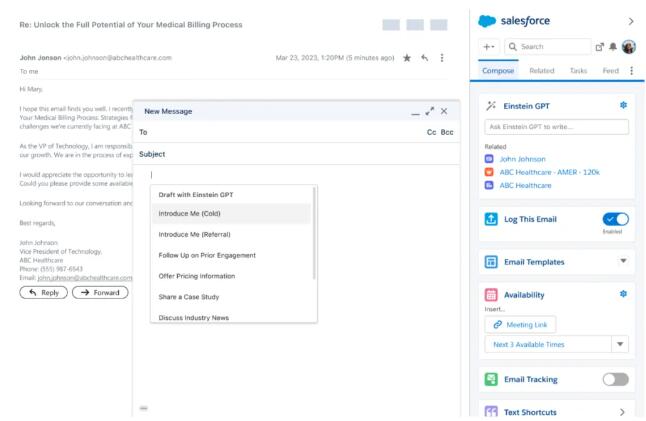Expand the Text Shortcuts section
Screen dimensions: 646x421
tap(622, 411)
